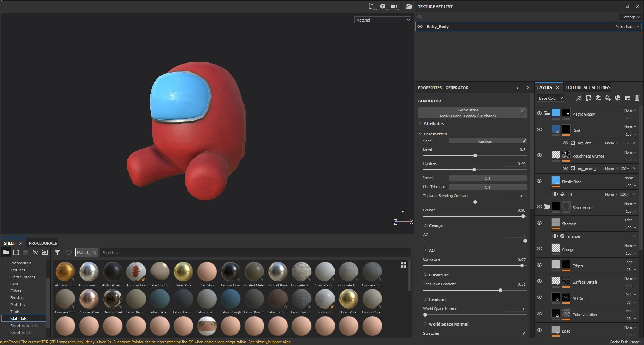Remove the generator with its X icon
644x345 pixels.
pos(522,111)
